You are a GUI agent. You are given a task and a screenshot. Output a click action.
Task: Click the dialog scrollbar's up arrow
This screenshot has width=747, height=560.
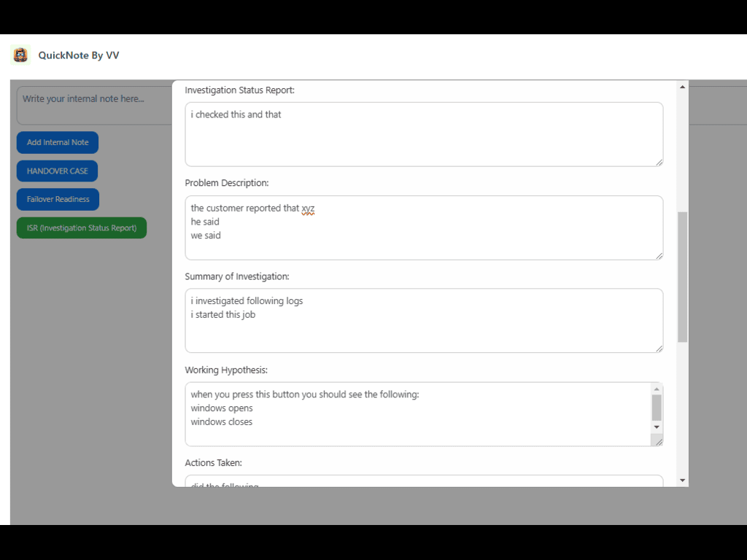683,87
